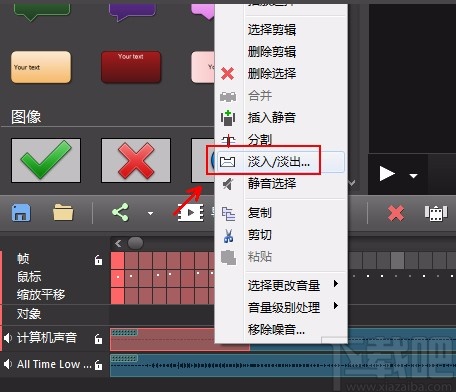
Task: Click the film-strip produce video icon
Action: pos(190,212)
